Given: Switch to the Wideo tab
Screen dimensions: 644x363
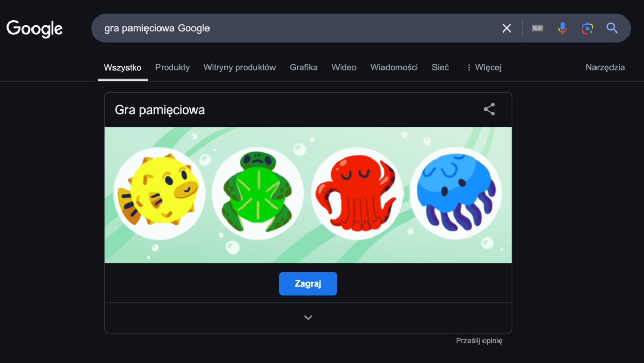Looking at the screenshot, I should pos(344,67).
